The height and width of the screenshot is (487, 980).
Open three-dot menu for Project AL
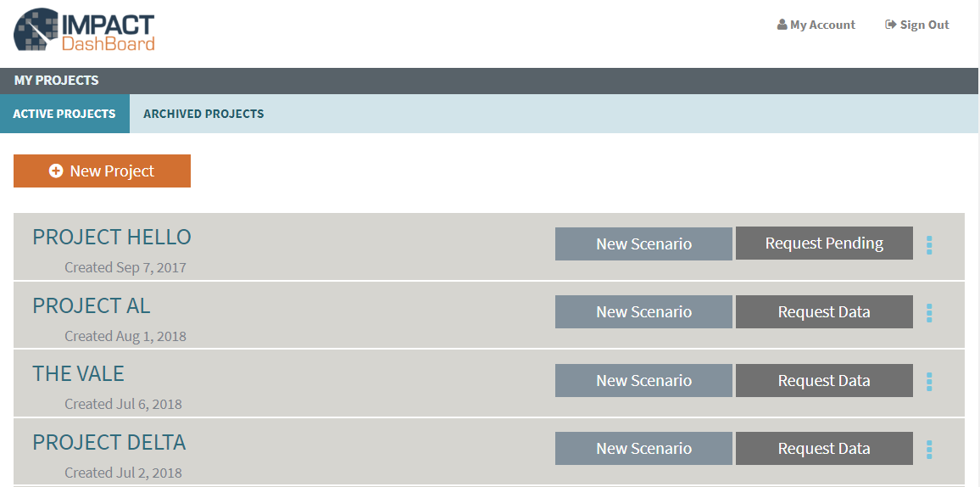(x=929, y=313)
